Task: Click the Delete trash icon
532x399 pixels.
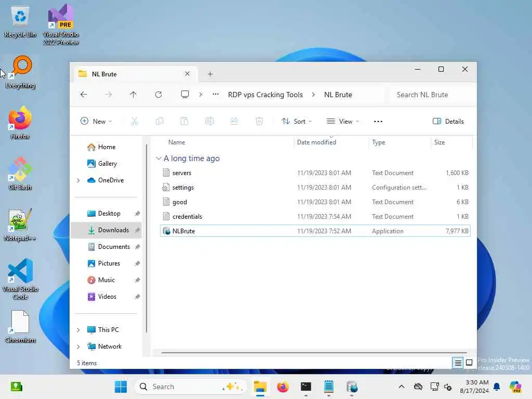Action: (259, 122)
